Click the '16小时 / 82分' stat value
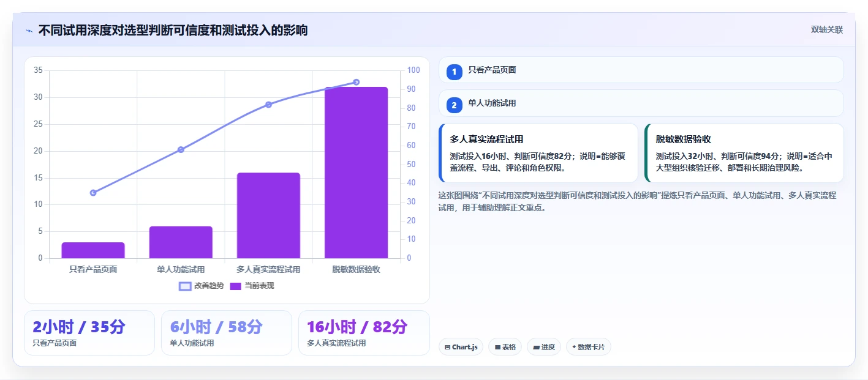Image resolution: width=868 pixels, height=380 pixels. pyautogui.click(x=357, y=327)
